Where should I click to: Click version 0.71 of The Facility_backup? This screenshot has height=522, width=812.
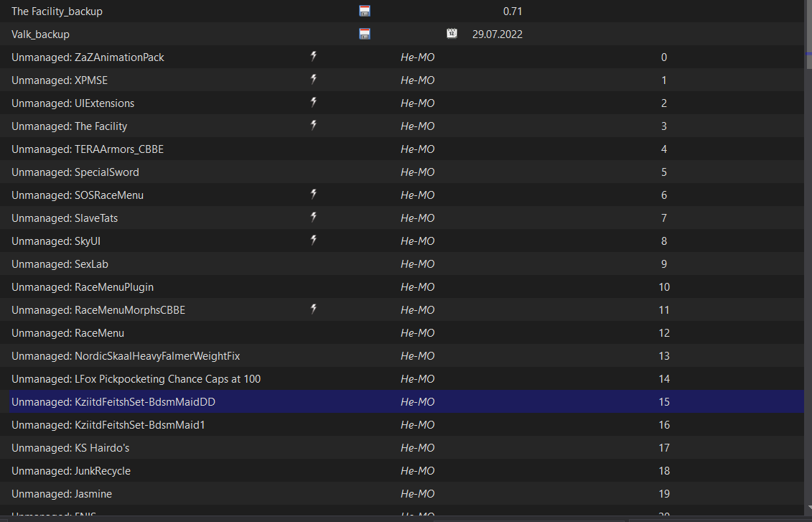[512, 11]
